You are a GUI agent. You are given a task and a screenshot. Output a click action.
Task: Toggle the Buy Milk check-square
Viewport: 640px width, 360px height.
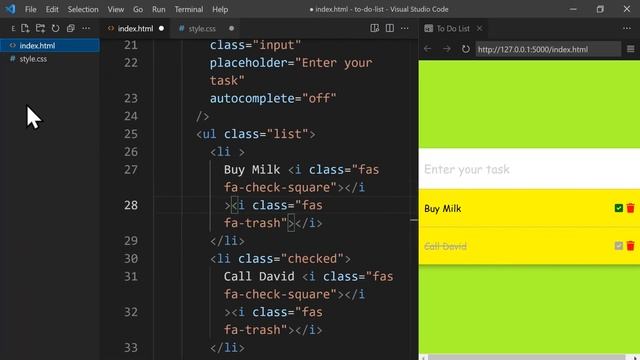[619, 208]
